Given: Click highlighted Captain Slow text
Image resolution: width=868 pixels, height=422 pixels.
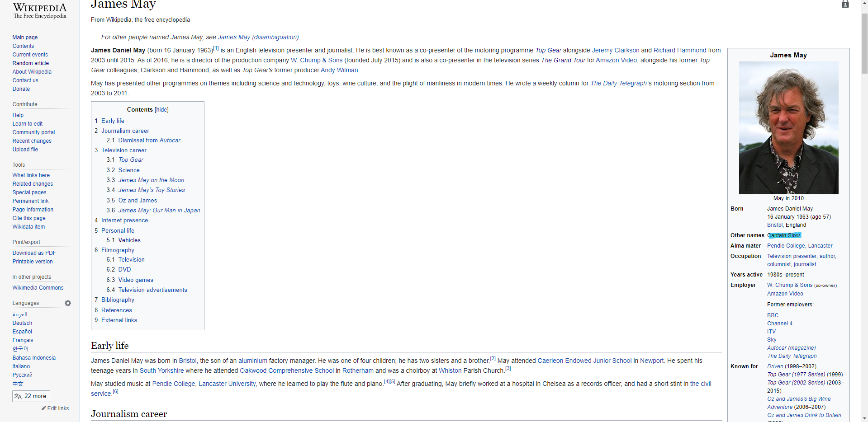Looking at the screenshot, I should point(784,235).
